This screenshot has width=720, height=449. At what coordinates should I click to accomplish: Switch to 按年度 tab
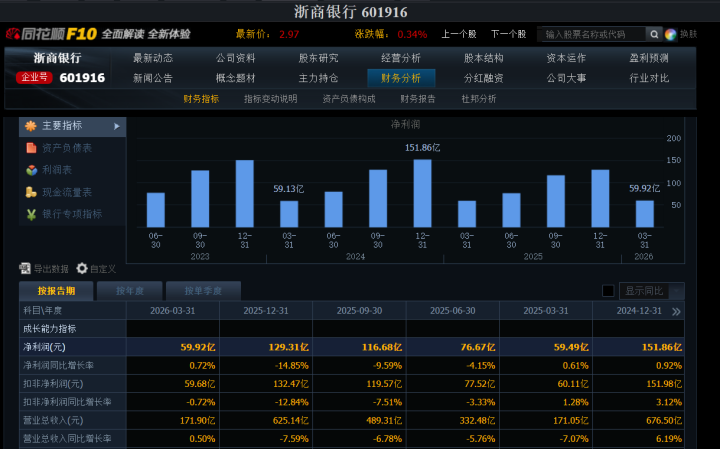[x=129, y=291]
